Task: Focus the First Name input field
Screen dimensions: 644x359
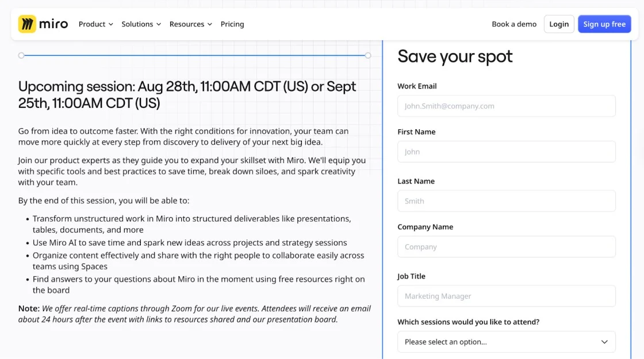Action: (x=507, y=152)
